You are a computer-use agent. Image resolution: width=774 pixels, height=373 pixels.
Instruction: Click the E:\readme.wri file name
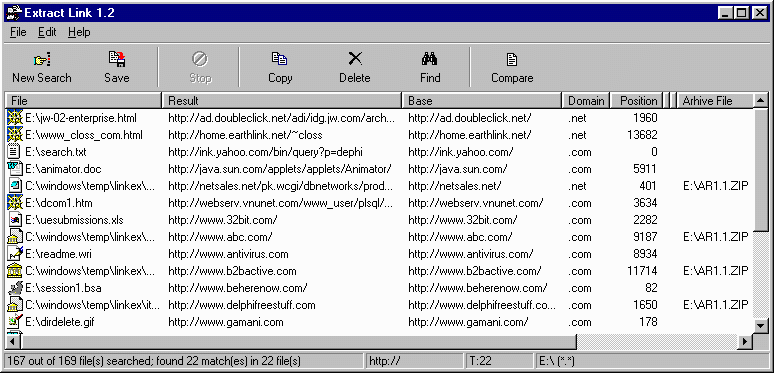pyautogui.click(x=58, y=254)
